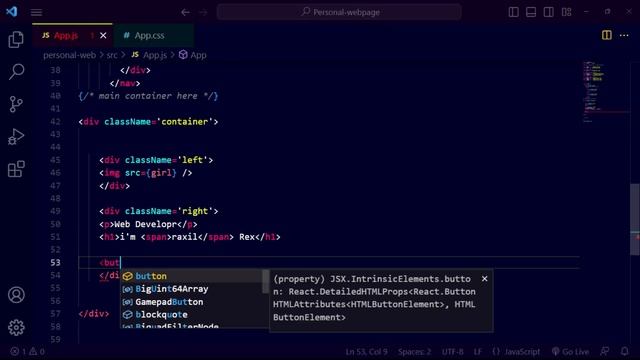Open the Run and Debug view
640x360 pixels.
[x=16, y=137]
